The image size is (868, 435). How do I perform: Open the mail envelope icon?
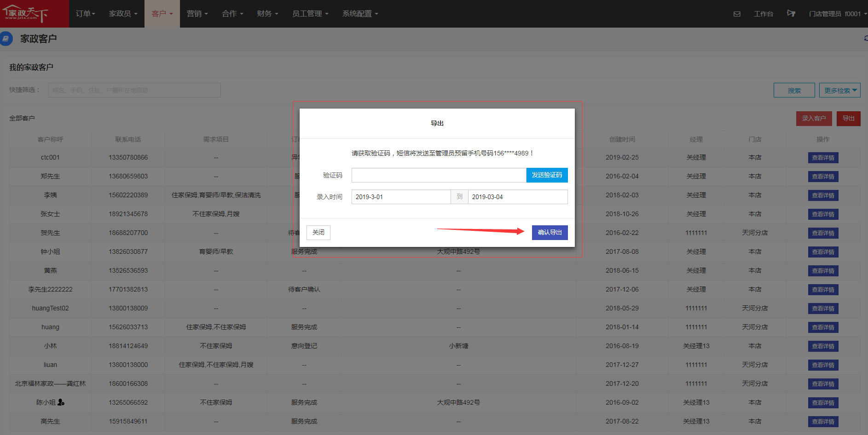pyautogui.click(x=737, y=14)
